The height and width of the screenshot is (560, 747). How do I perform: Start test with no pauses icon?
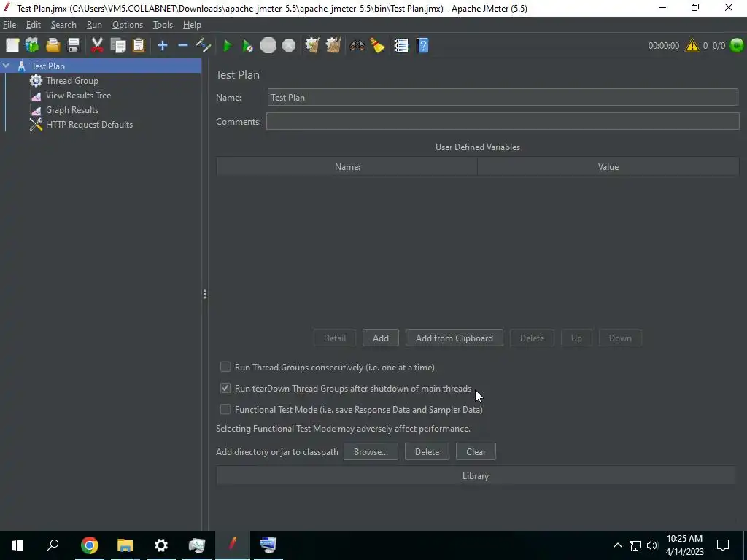[247, 46]
